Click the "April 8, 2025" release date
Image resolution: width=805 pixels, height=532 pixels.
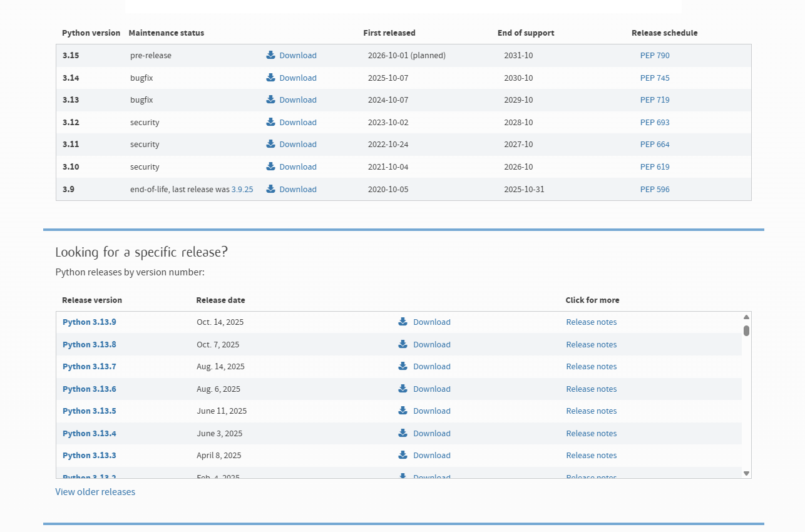(219, 456)
